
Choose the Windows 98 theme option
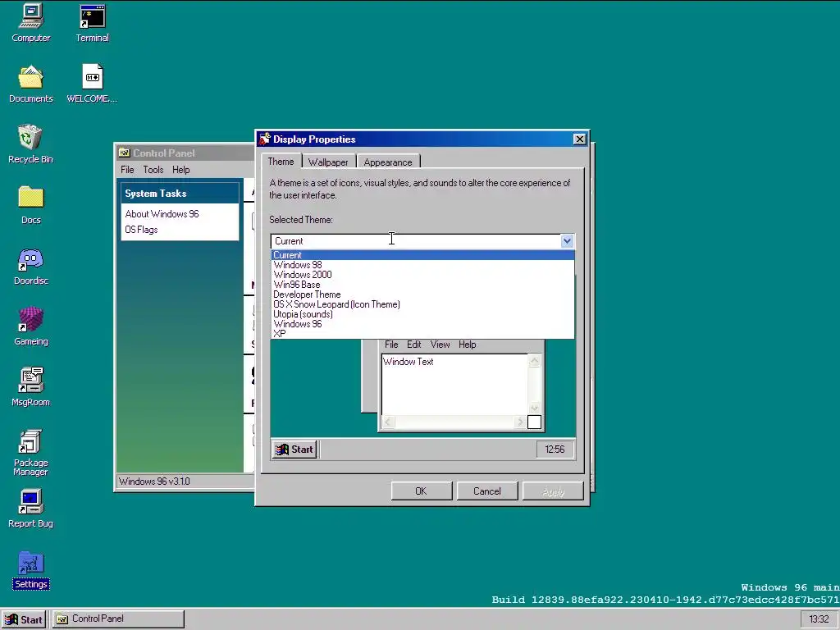(x=422, y=265)
